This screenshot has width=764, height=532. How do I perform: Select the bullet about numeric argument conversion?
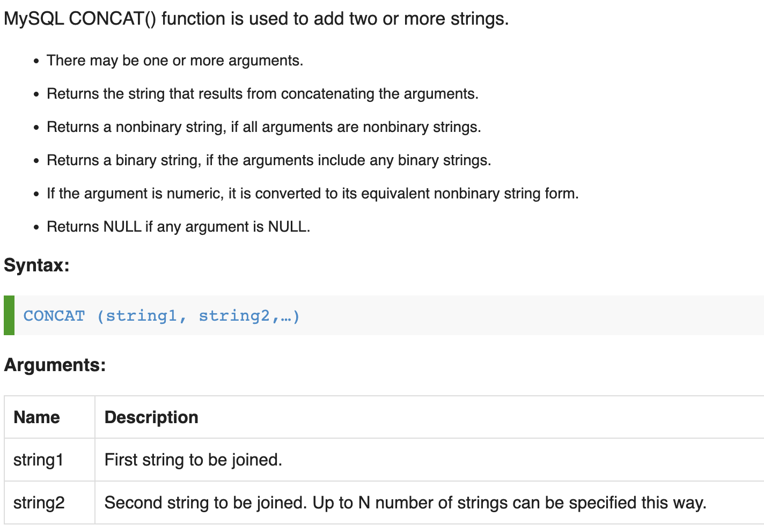click(312, 194)
